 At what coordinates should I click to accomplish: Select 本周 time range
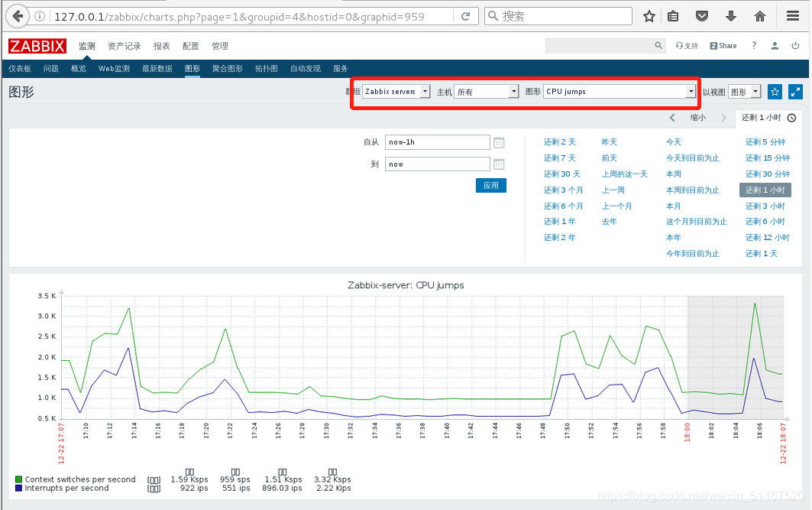673,174
